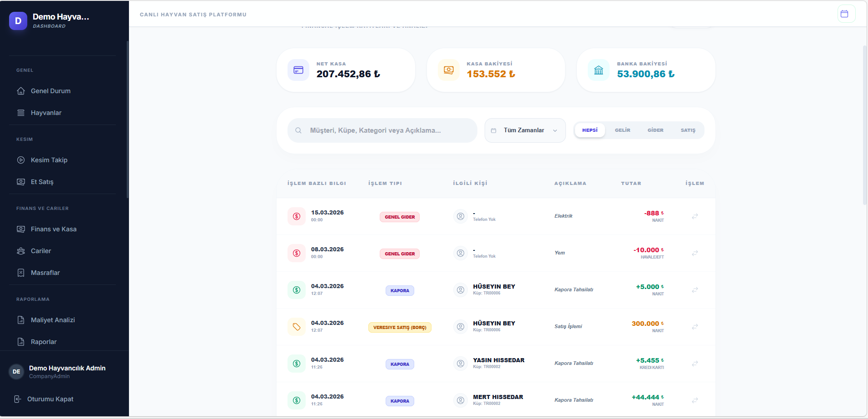Click the cash icon on Kasa Bakiyesi card
The width and height of the screenshot is (868, 419).
point(448,70)
